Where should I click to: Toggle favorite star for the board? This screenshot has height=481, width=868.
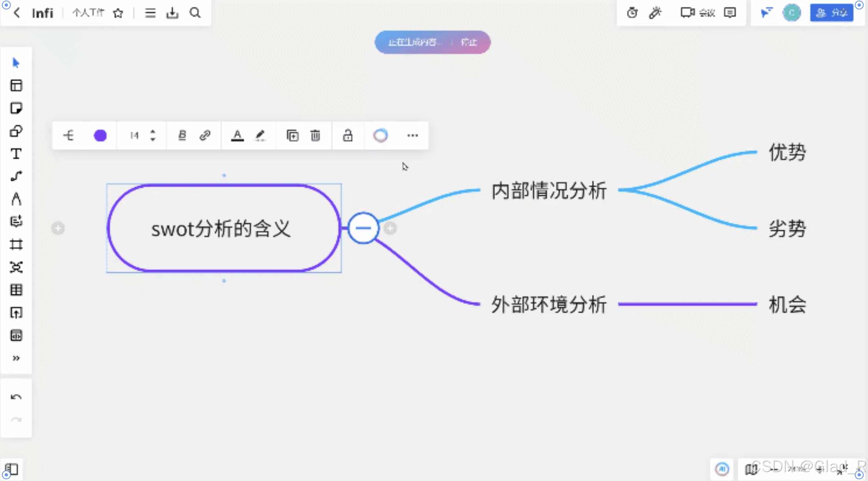coord(118,13)
